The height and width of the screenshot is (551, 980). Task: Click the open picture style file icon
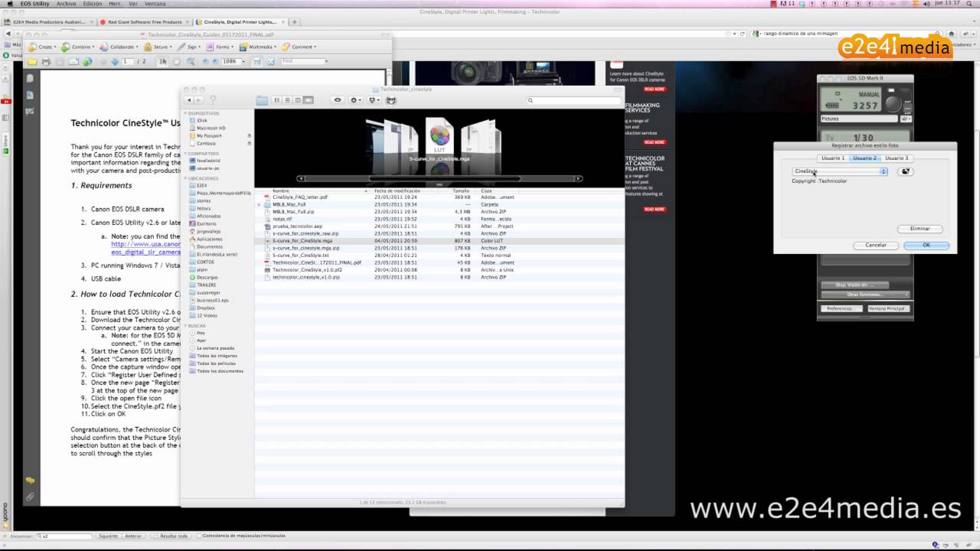point(906,171)
